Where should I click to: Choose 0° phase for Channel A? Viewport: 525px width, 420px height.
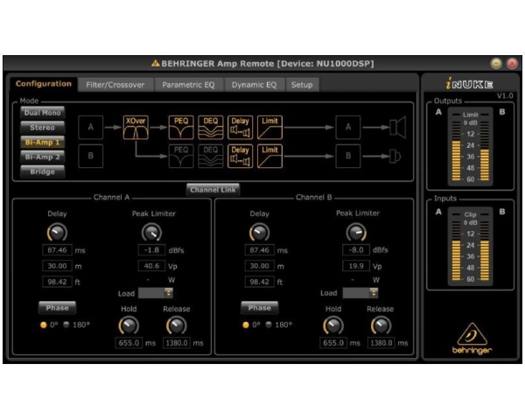coord(43,325)
